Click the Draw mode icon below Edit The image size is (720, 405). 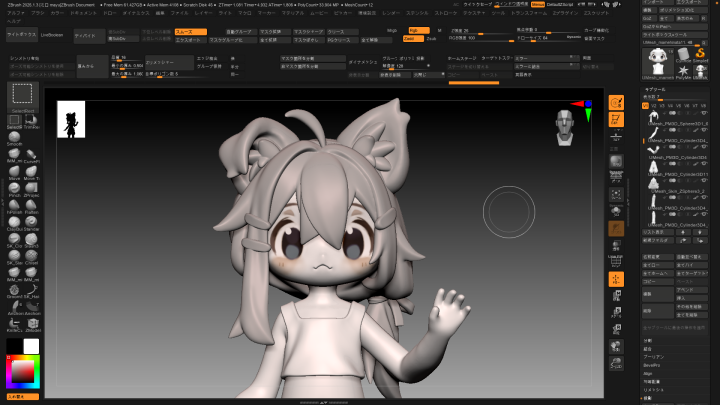pos(616,120)
